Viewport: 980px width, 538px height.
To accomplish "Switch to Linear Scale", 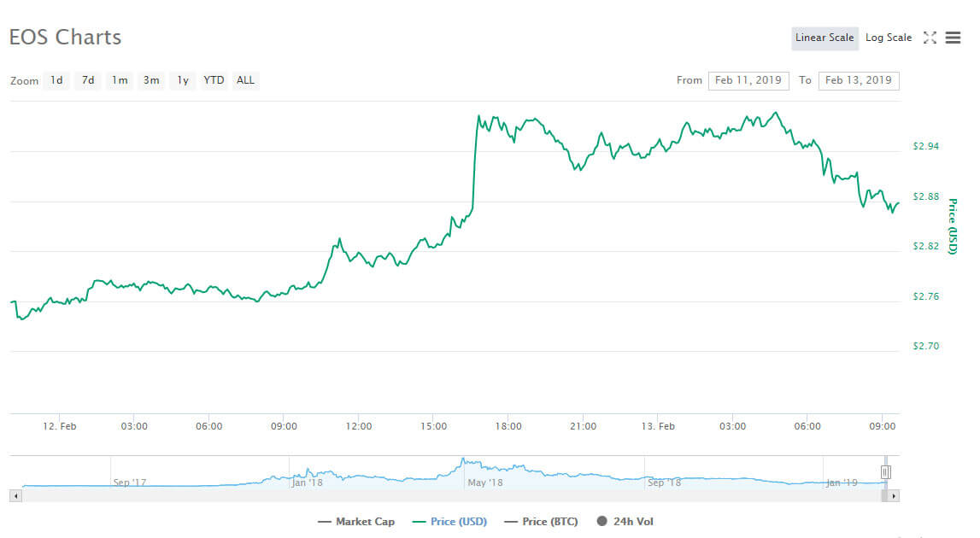I will click(824, 38).
